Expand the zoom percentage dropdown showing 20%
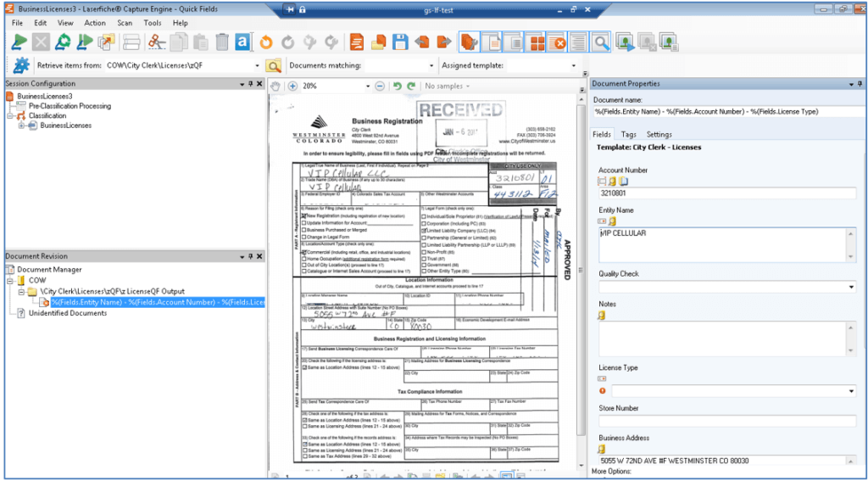This screenshot has height=481, width=868. tap(368, 86)
